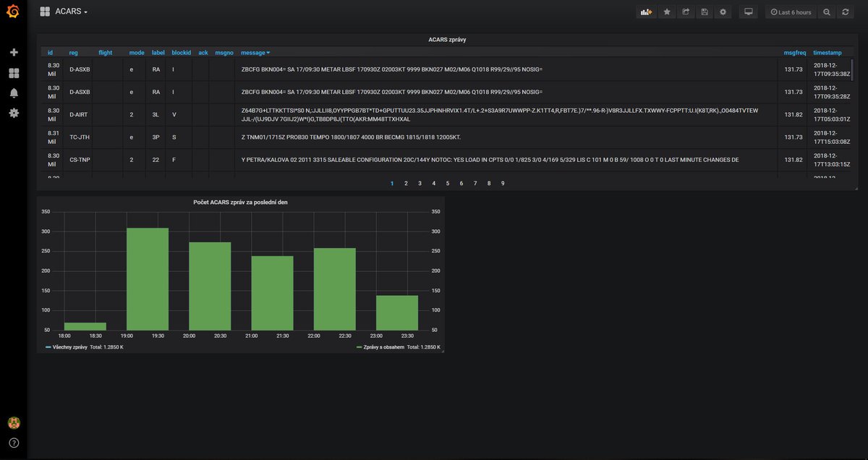Click the table vertical scrollbar

click(852, 70)
